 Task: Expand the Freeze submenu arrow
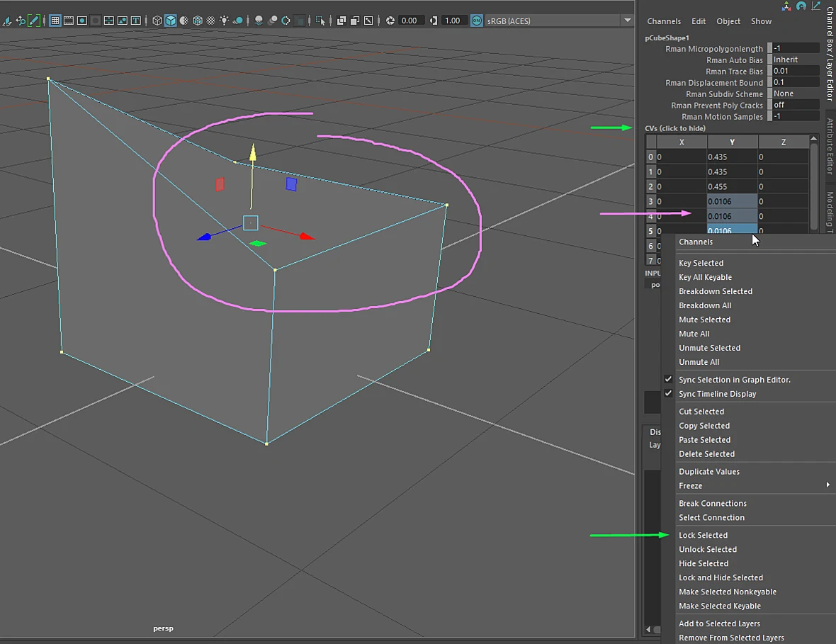pos(828,485)
